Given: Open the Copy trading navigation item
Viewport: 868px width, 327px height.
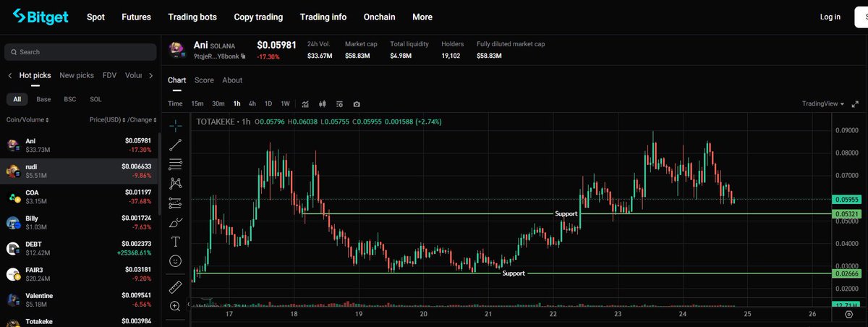Looking at the screenshot, I should [x=258, y=17].
